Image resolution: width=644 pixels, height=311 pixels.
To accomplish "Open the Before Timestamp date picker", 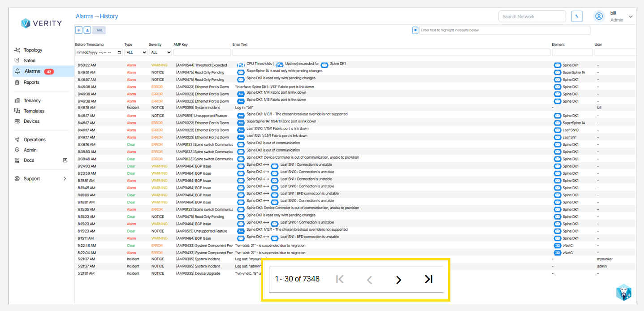I will click(x=119, y=52).
